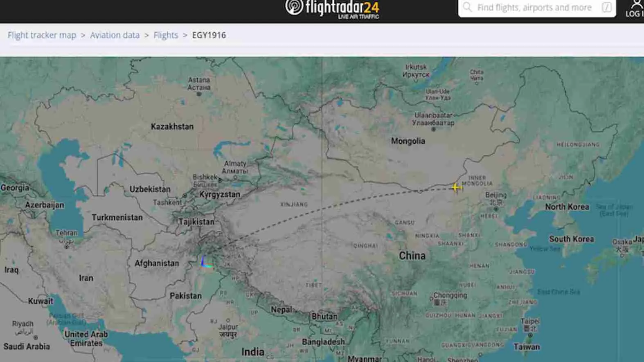644x362 pixels.
Task: Select the yellow airplane icon on map
Action: tap(456, 187)
